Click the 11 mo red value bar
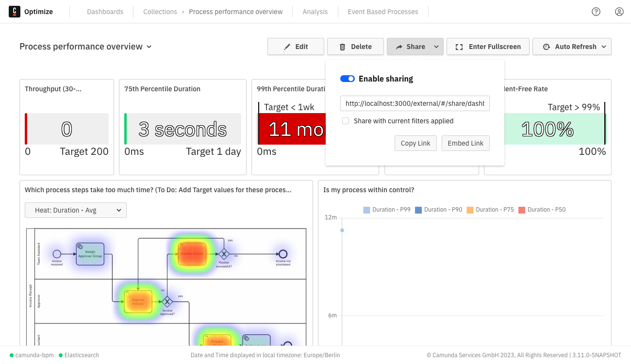This screenshot has height=364, width=631. tap(293, 129)
